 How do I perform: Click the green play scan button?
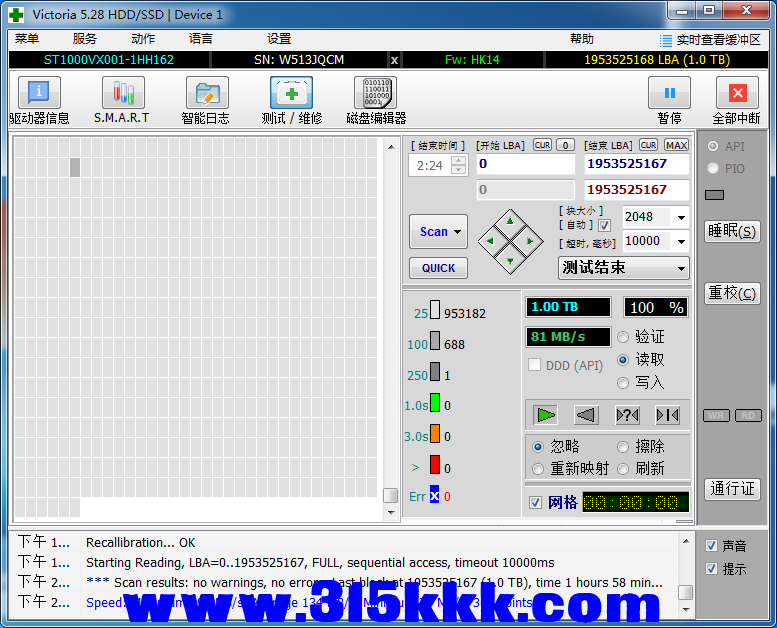tap(545, 415)
